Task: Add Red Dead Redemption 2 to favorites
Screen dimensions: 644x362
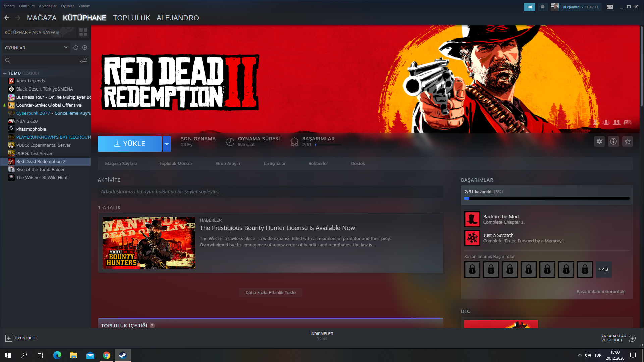Action: (628, 141)
